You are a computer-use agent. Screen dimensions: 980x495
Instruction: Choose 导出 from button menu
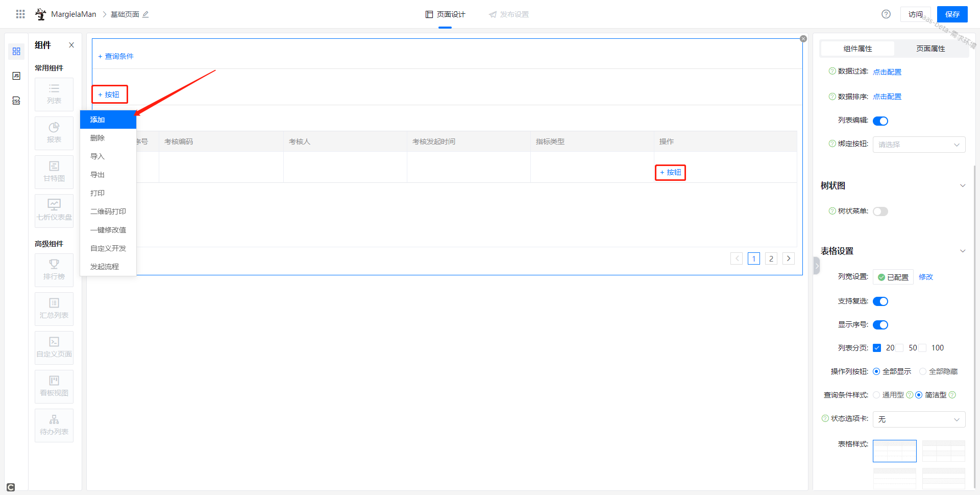pos(108,175)
